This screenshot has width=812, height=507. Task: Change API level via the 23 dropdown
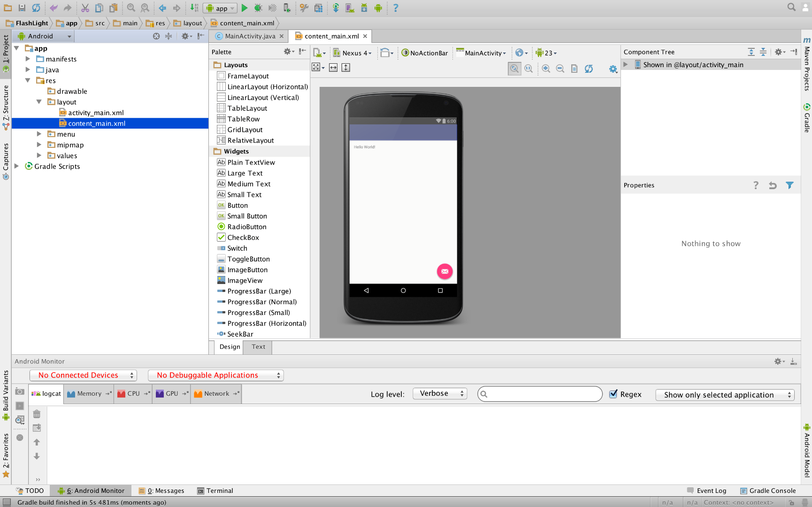tap(546, 53)
